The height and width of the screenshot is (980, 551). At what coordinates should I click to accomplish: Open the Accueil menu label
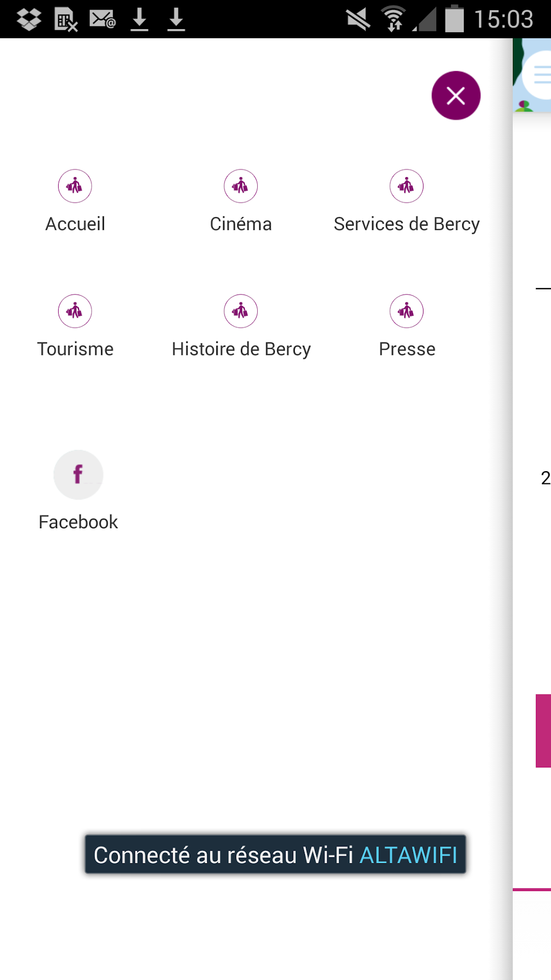click(x=75, y=224)
